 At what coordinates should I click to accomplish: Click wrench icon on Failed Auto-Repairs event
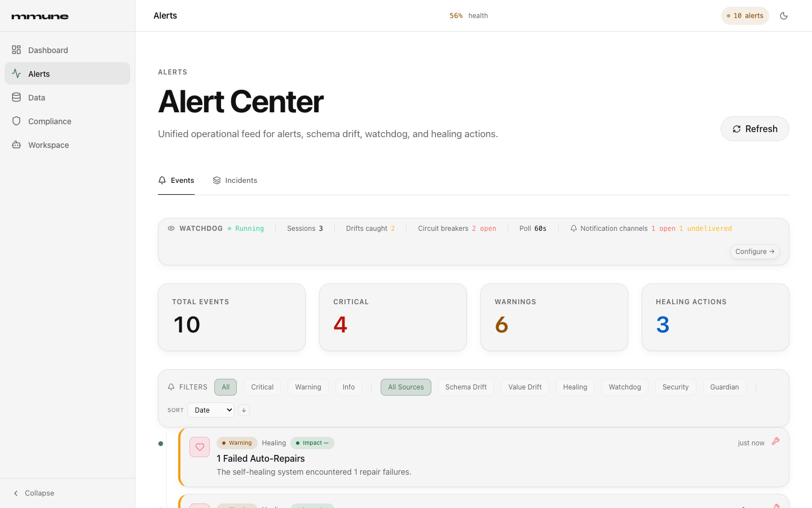point(776,441)
